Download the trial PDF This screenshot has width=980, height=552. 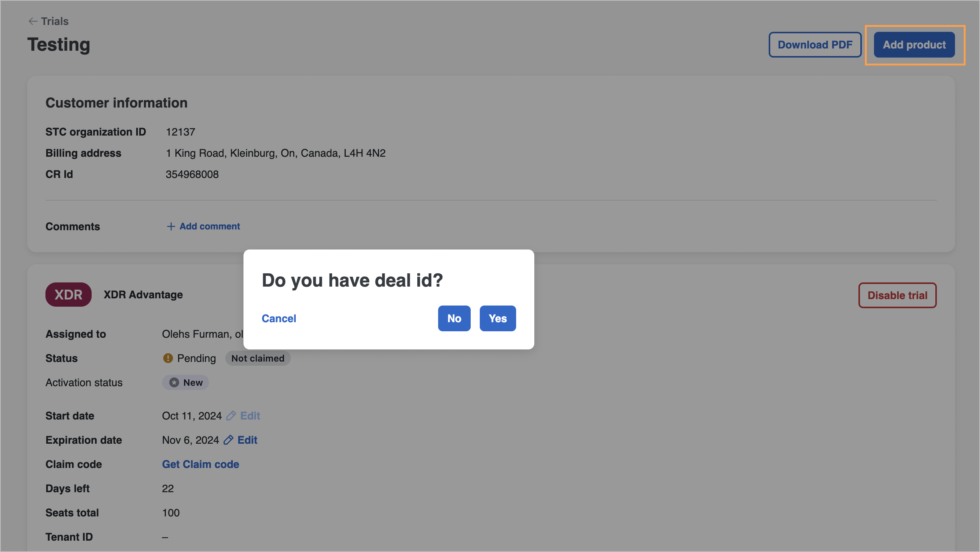pyautogui.click(x=815, y=45)
